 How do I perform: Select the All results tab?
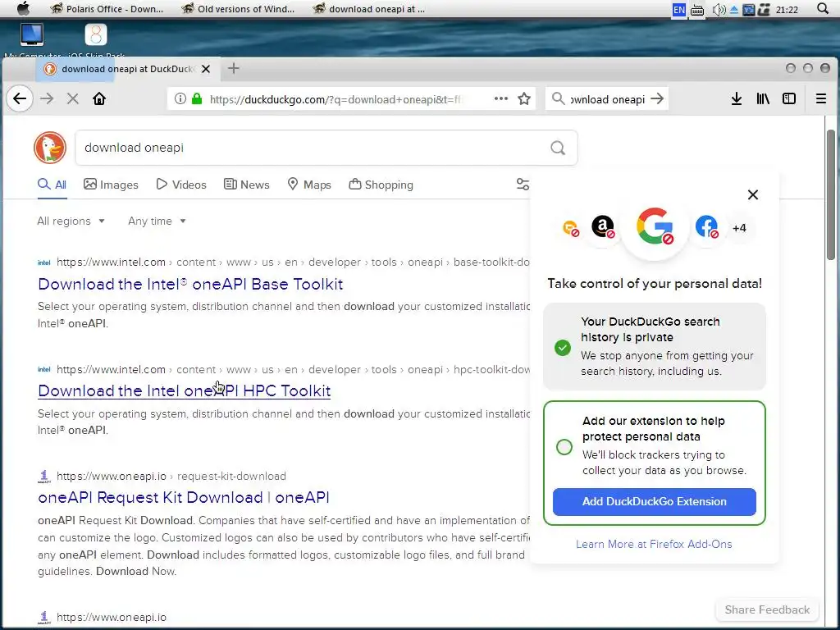[x=52, y=185]
